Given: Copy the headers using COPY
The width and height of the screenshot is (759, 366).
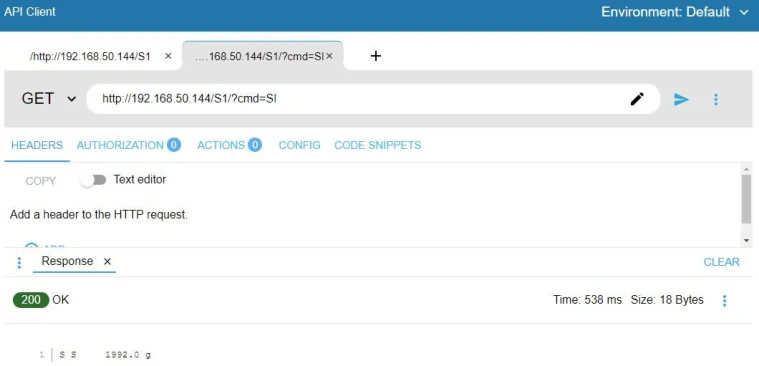Looking at the screenshot, I should pos(41,181).
